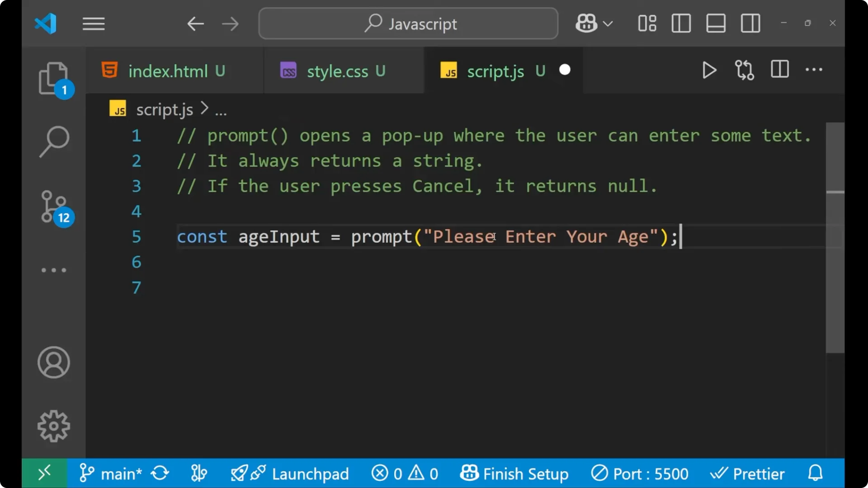Screen dimensions: 868x488
Task: Run the script with the play icon
Action: [709, 70]
